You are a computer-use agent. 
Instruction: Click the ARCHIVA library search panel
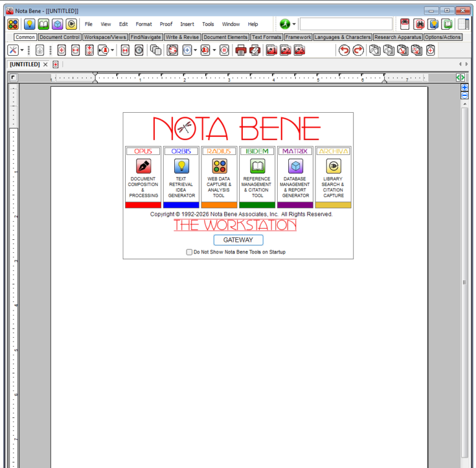click(x=333, y=177)
